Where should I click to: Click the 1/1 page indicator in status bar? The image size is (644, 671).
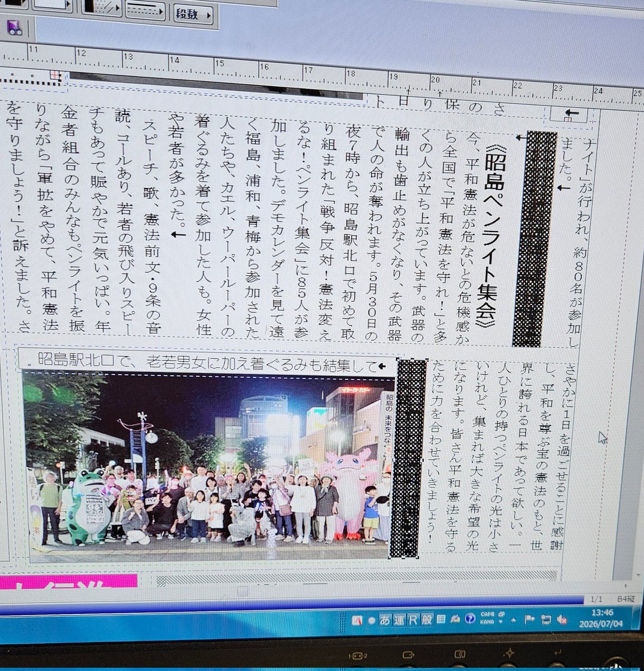pyautogui.click(x=597, y=599)
